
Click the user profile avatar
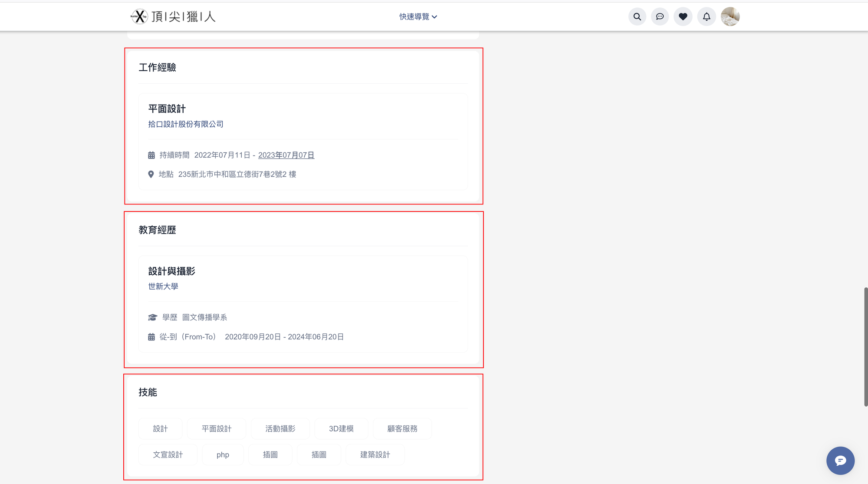(x=730, y=16)
